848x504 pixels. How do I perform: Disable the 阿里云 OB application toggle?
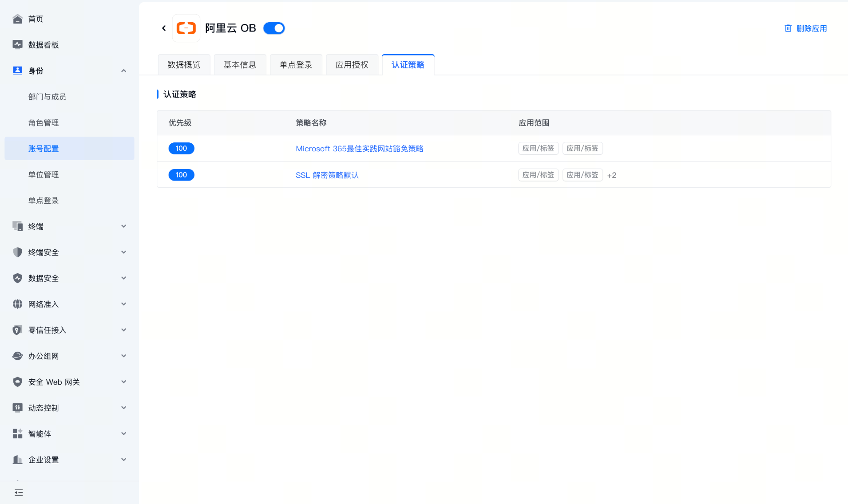click(x=274, y=28)
